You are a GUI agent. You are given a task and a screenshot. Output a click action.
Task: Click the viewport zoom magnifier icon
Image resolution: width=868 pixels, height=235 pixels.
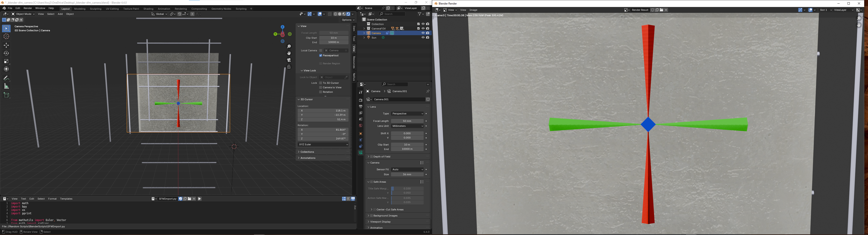[289, 47]
